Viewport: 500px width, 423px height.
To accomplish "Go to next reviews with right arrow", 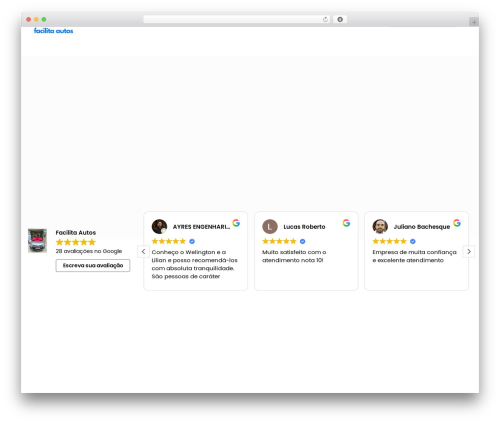I will (469, 251).
